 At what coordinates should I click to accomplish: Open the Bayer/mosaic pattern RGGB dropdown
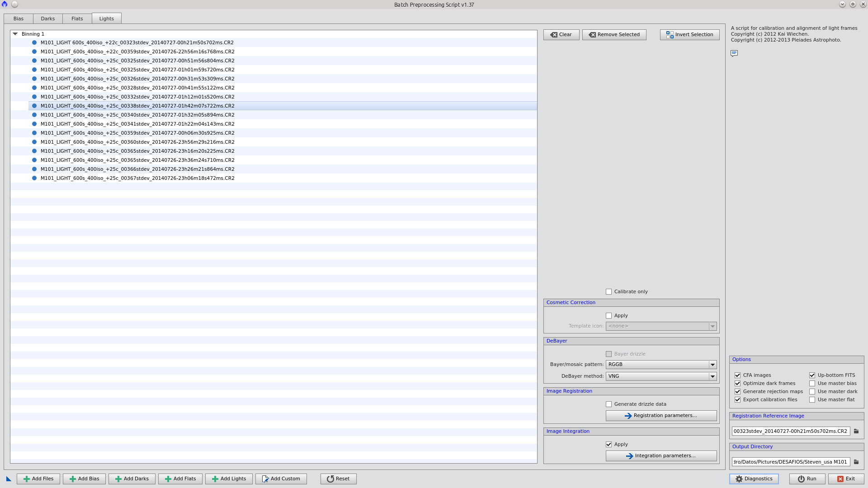(661, 365)
